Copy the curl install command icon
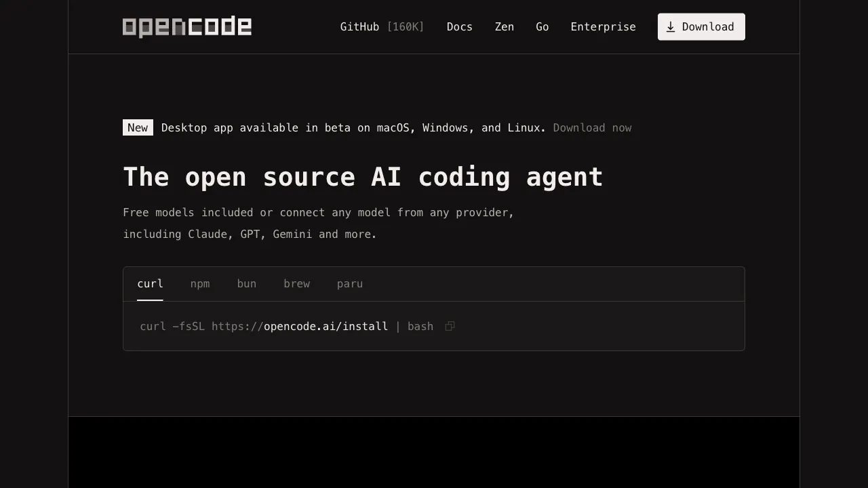Image resolution: width=868 pixels, height=488 pixels. point(450,327)
